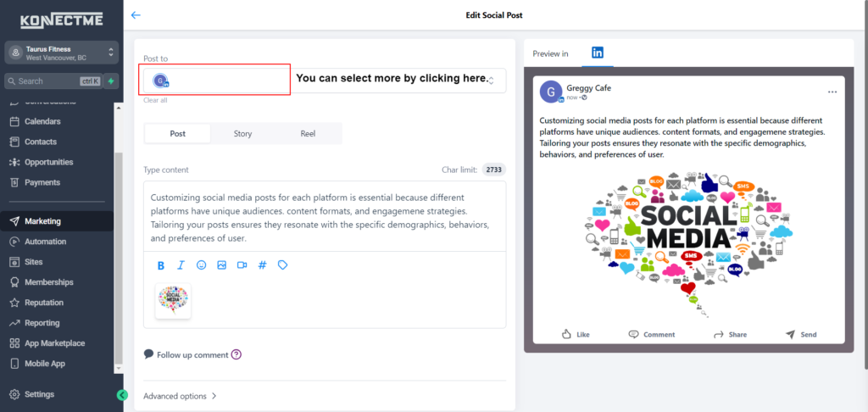Click the hashtag icon
Image resolution: width=868 pixels, height=412 pixels.
pyautogui.click(x=262, y=265)
